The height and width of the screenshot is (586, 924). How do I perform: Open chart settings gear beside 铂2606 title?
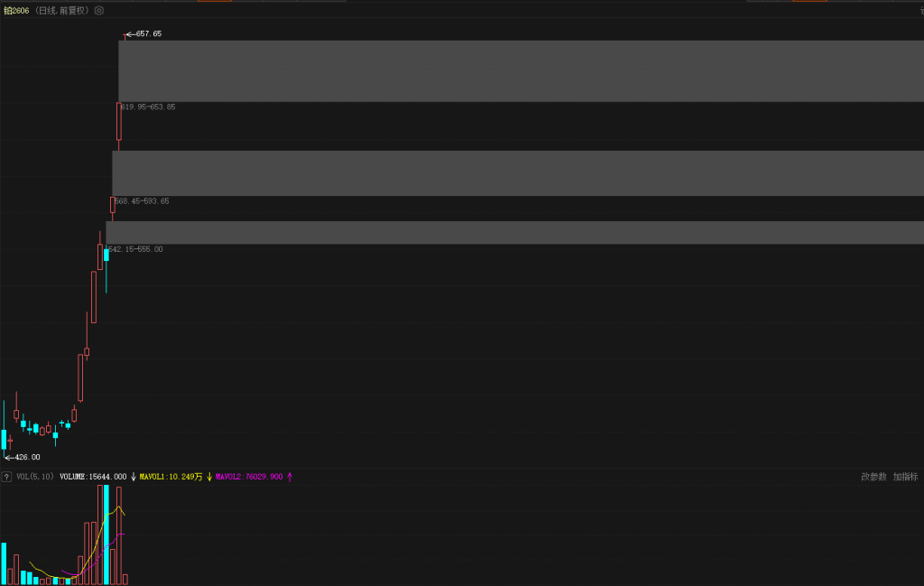(x=99, y=11)
